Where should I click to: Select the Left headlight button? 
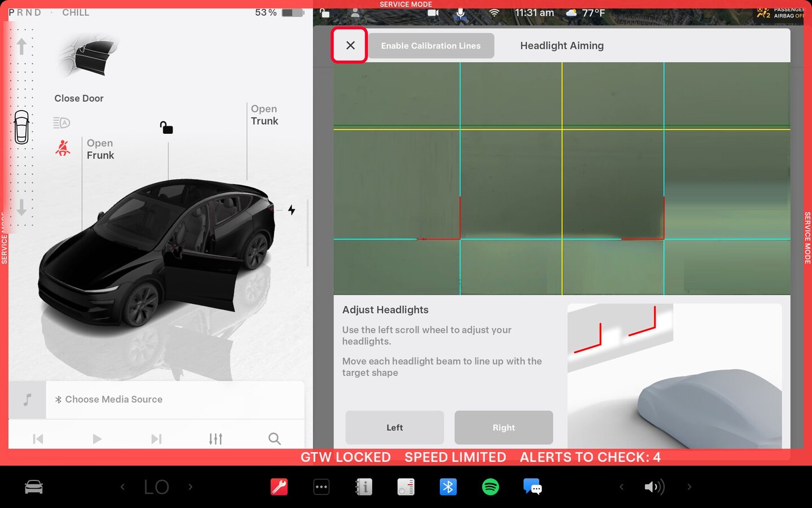[x=395, y=427]
